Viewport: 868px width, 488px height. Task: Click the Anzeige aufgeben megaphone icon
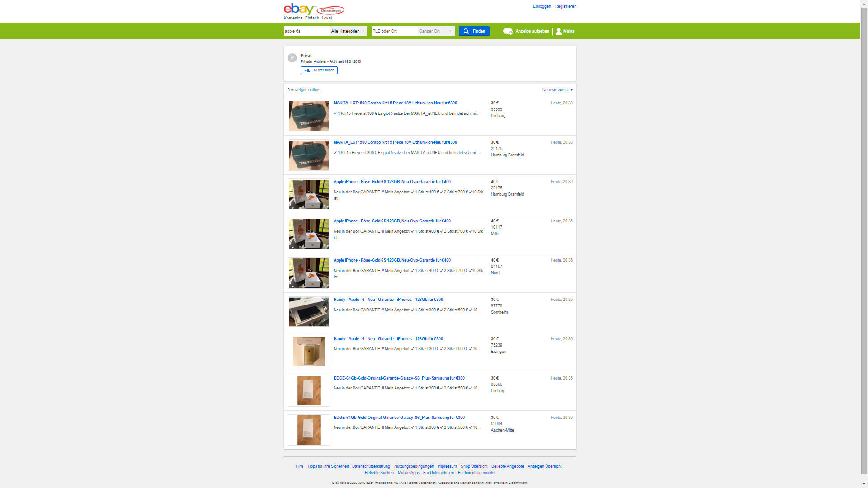pyautogui.click(x=508, y=31)
